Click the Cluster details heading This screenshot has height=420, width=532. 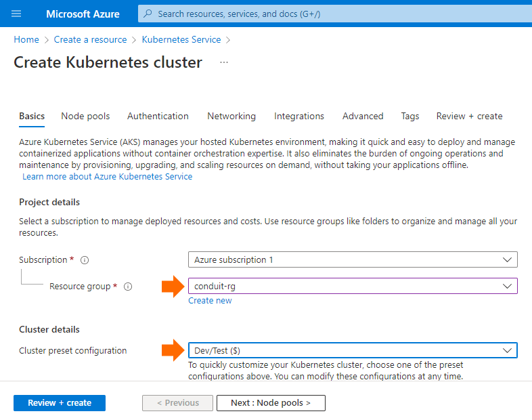[x=49, y=330]
